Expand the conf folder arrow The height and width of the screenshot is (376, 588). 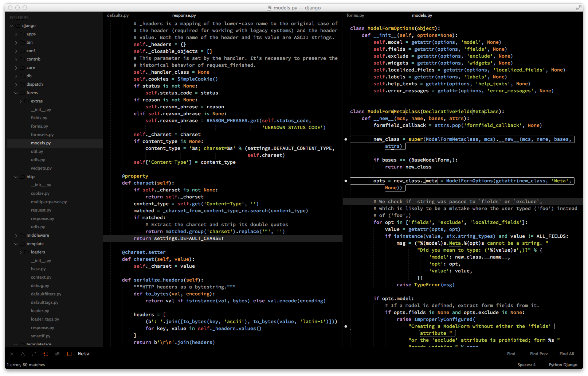(16, 51)
